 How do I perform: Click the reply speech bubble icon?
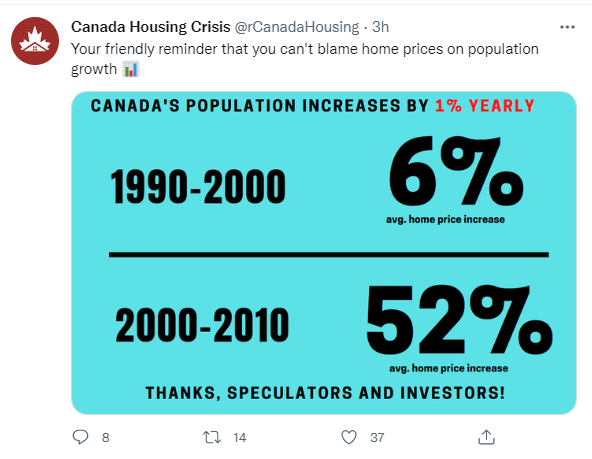click(x=80, y=437)
